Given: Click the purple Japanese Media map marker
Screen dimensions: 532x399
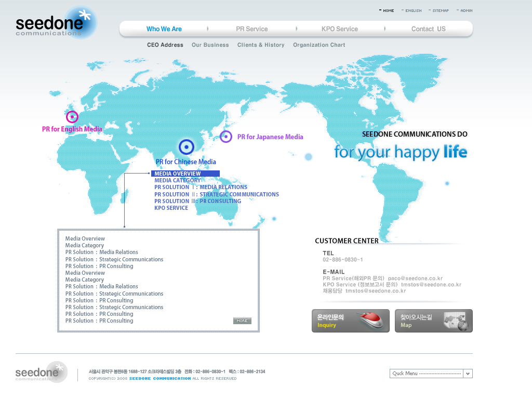Looking at the screenshot, I should tap(225, 137).
